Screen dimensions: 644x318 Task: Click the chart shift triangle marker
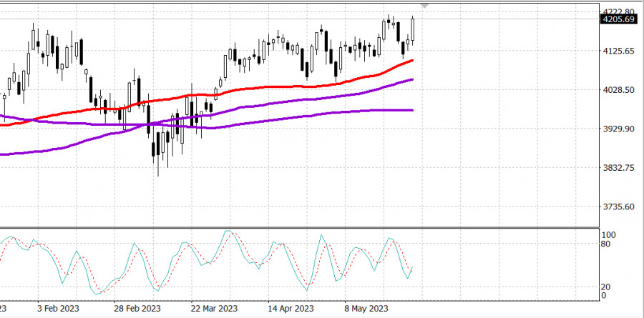(x=424, y=6)
